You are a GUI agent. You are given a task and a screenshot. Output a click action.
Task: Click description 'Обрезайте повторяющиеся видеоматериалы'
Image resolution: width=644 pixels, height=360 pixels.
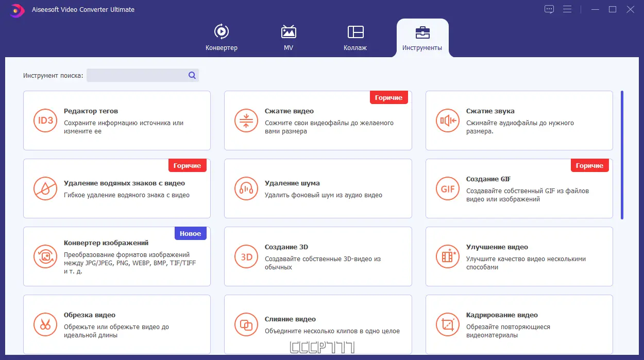pos(508,331)
